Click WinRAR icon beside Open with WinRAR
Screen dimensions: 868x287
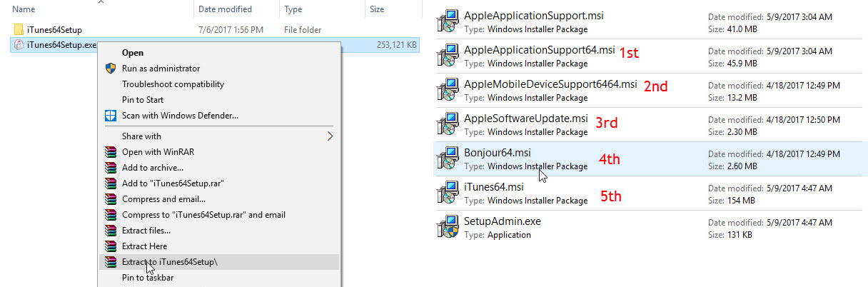111,151
